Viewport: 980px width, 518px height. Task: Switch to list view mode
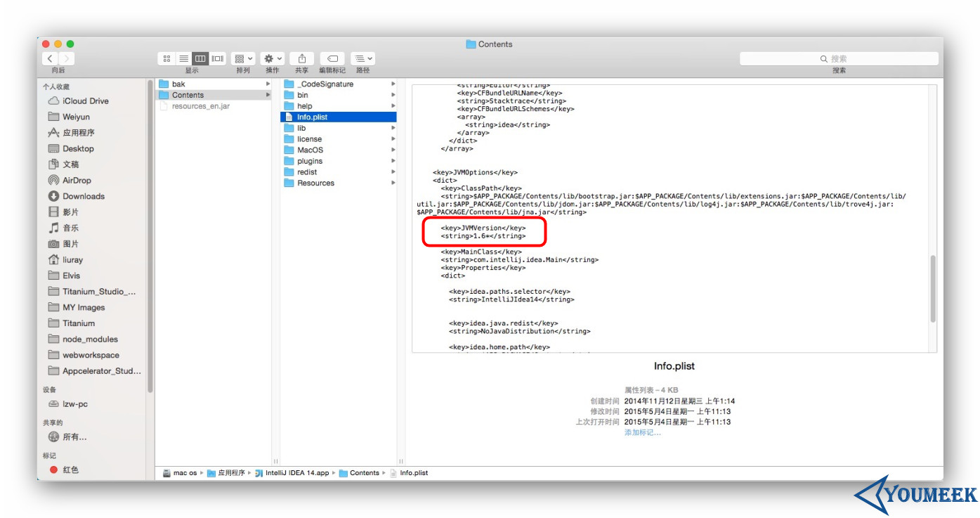[x=183, y=58]
